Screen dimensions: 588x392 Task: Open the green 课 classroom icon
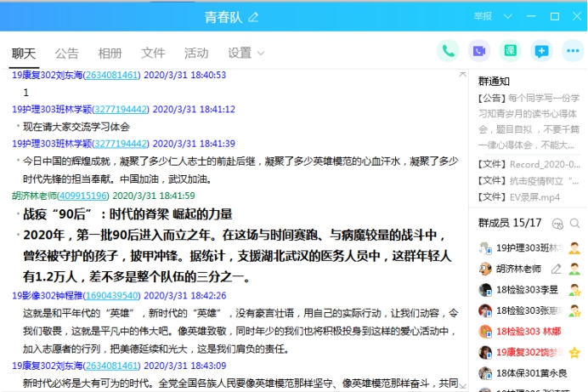510,51
